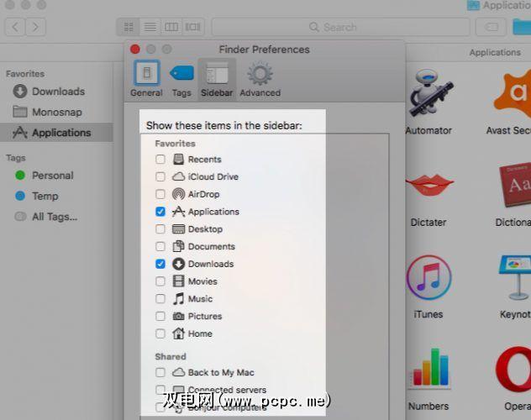This screenshot has width=531, height=420.
Task: Click the iCloud Drive cloud icon
Action: point(178,176)
